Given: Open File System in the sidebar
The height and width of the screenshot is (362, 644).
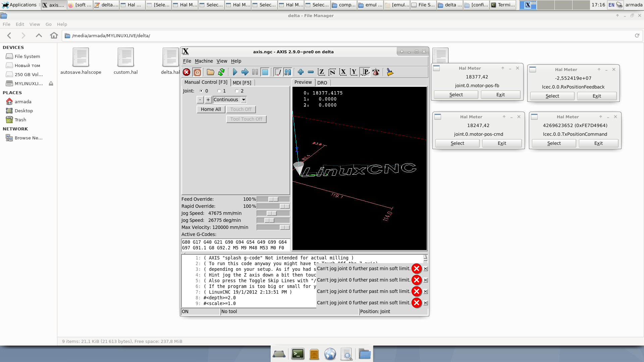Looking at the screenshot, I should [x=27, y=56].
